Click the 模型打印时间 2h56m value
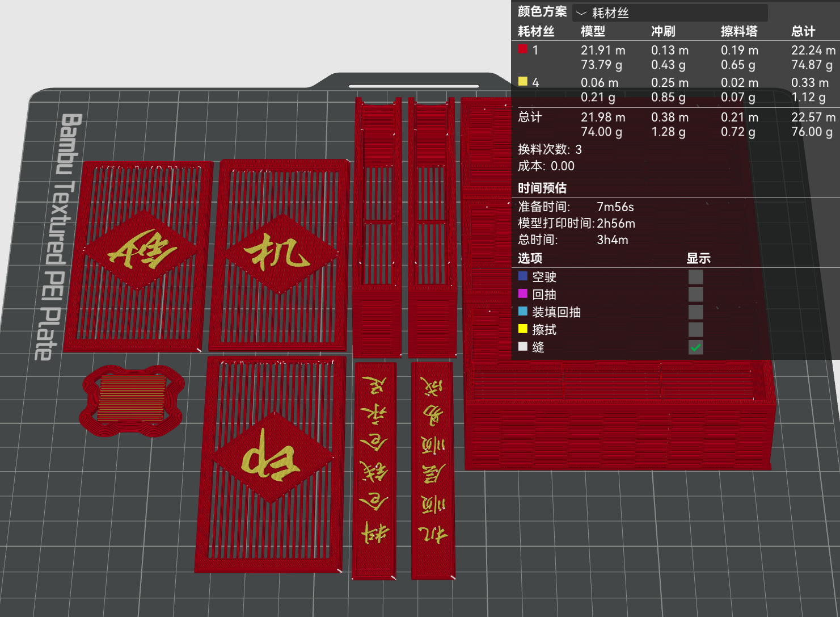840x617 pixels. point(616,224)
